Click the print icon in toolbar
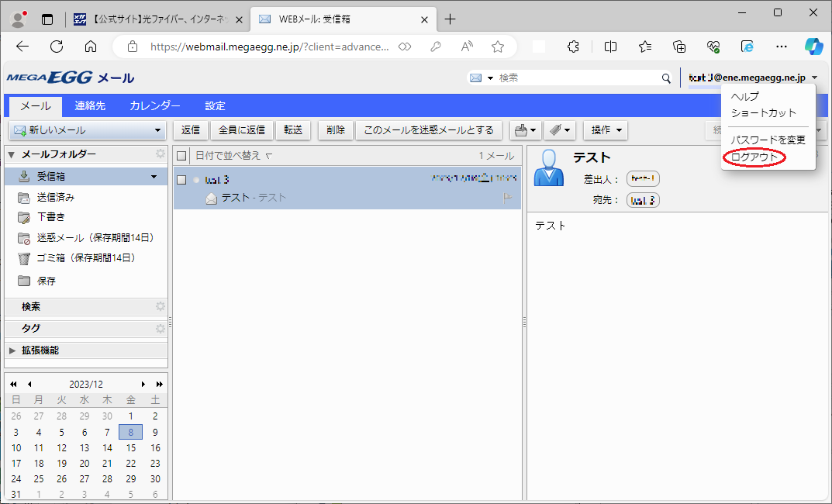 pos(520,130)
